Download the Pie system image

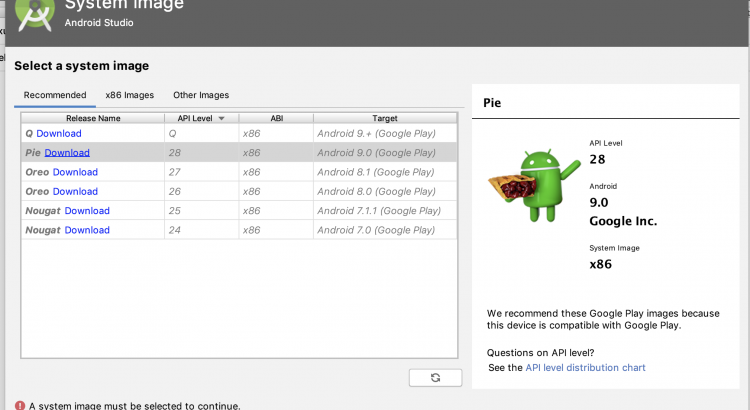click(67, 153)
